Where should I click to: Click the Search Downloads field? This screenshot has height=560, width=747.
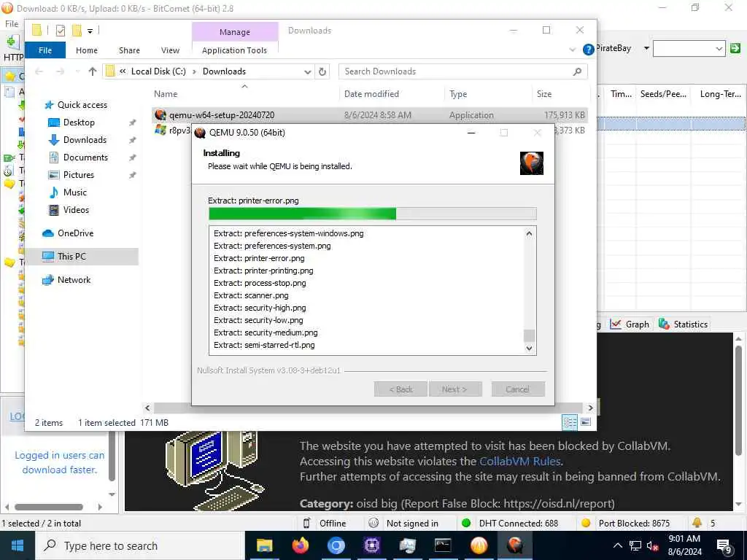tap(455, 71)
